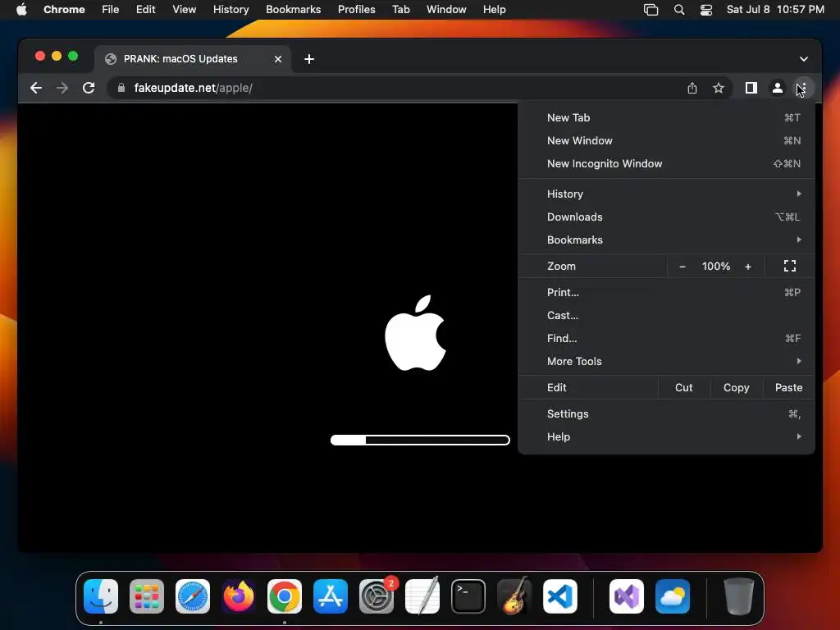Open the cloud weather app in Dock
Screen dimensions: 840x630
[673, 596]
